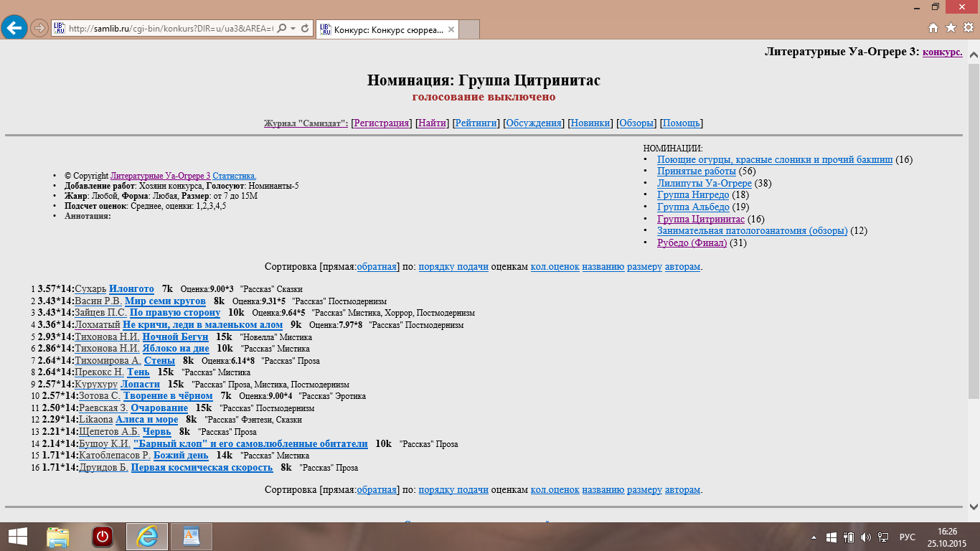
Task: Click the Forward navigation arrow
Action: (x=39, y=28)
